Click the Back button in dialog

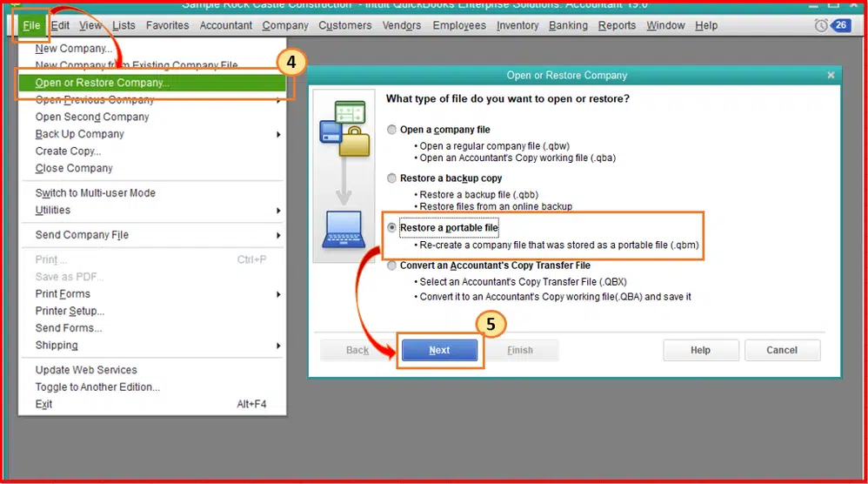(357, 350)
